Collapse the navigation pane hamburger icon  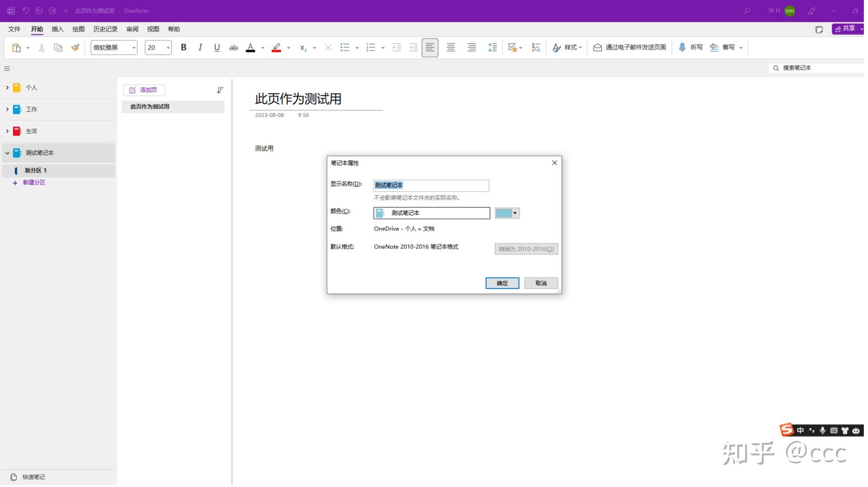tap(7, 68)
